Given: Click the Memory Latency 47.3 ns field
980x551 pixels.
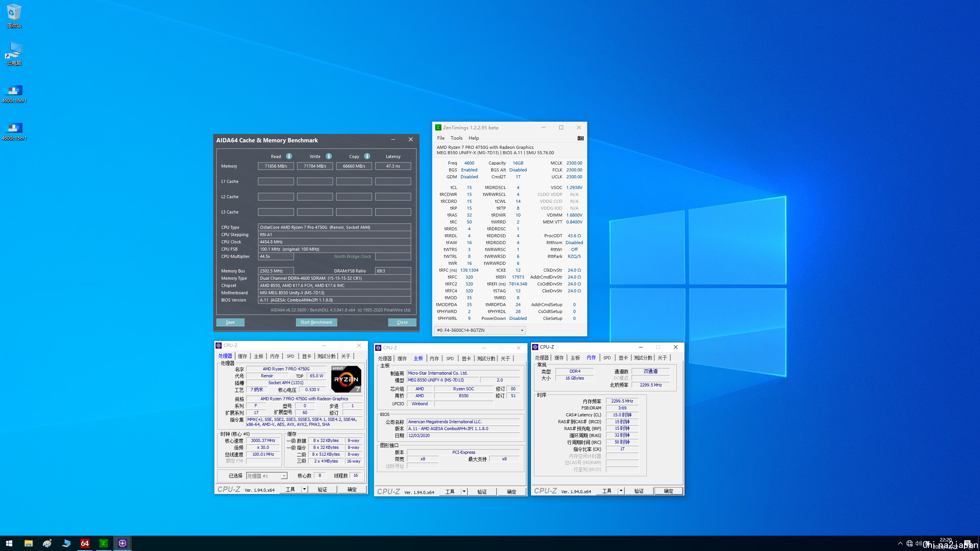Looking at the screenshot, I should 393,166.
